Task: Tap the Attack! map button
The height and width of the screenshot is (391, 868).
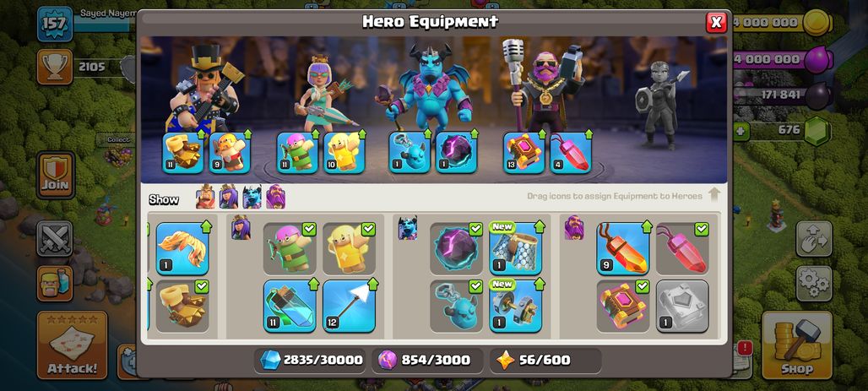Action: coord(72,345)
